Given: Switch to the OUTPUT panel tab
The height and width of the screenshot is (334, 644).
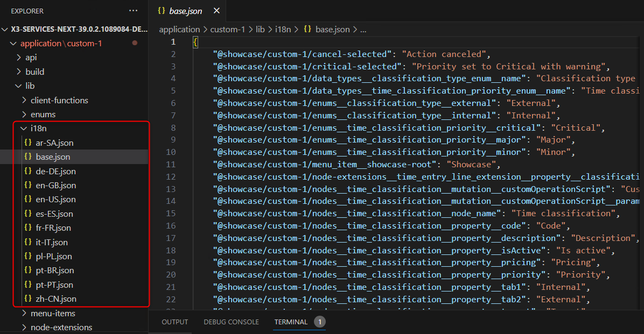Looking at the screenshot, I should [174, 322].
